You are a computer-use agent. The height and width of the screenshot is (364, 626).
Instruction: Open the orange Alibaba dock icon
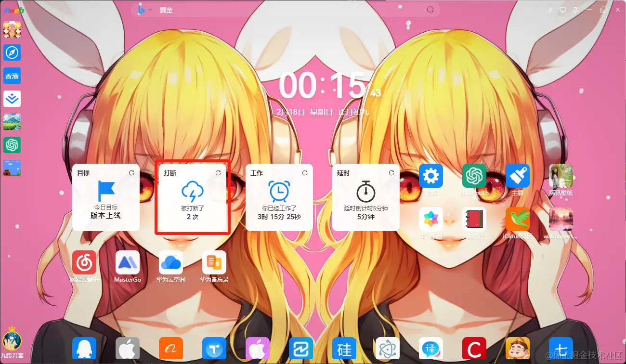click(171, 349)
